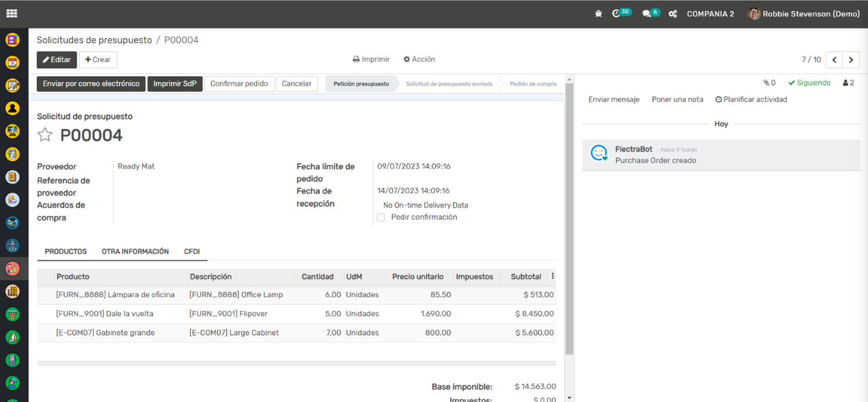The width and height of the screenshot is (868, 402).
Task: Open the apps grid menu icon
Action: pos(11,14)
